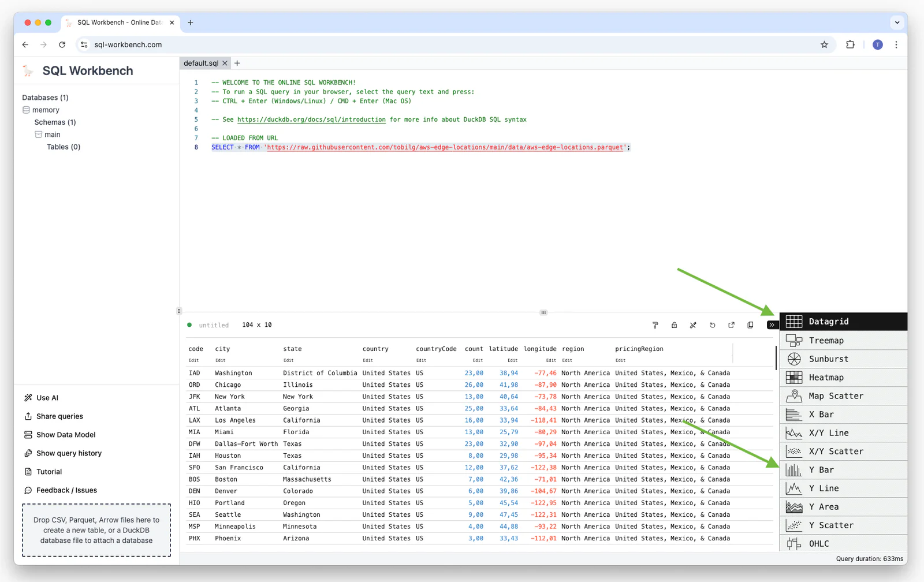Choose the Y Scatter chart type
924x582 pixels.
click(844, 525)
